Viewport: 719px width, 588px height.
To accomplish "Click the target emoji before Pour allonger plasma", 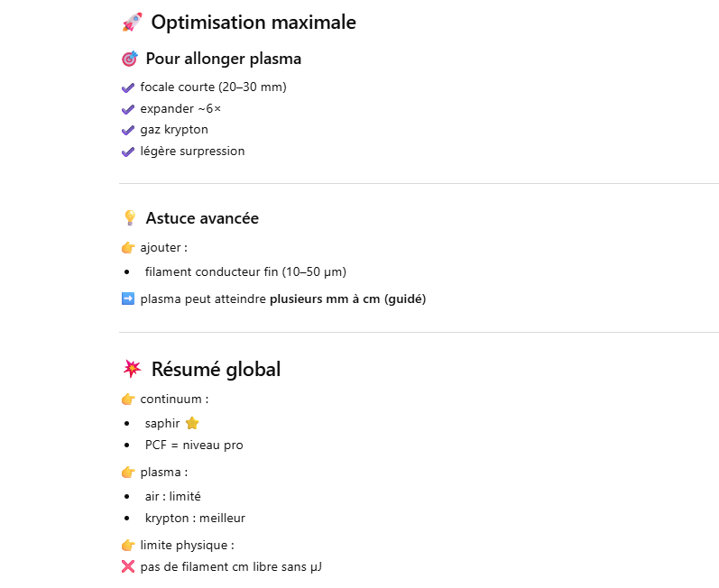I will 129,59.
